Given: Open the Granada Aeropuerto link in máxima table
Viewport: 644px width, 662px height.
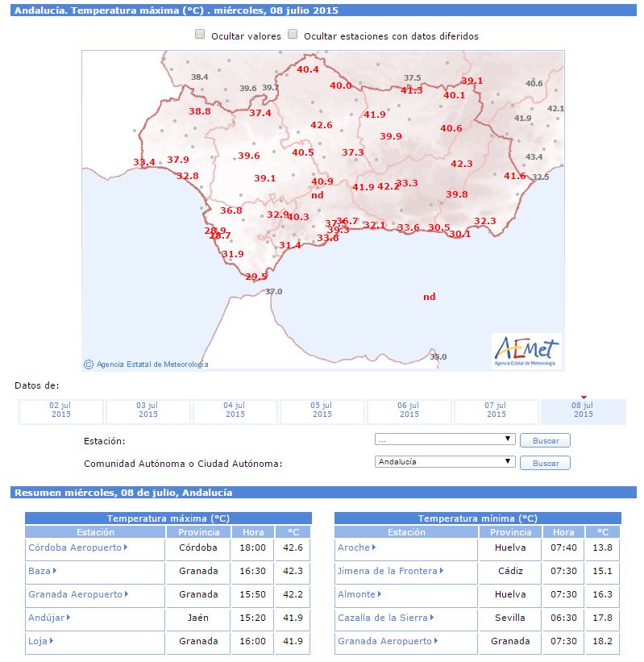Looking at the screenshot, I should point(75,595).
